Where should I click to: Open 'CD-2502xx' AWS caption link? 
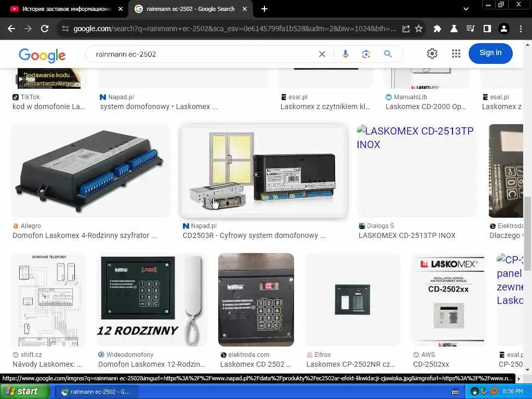[x=431, y=364]
